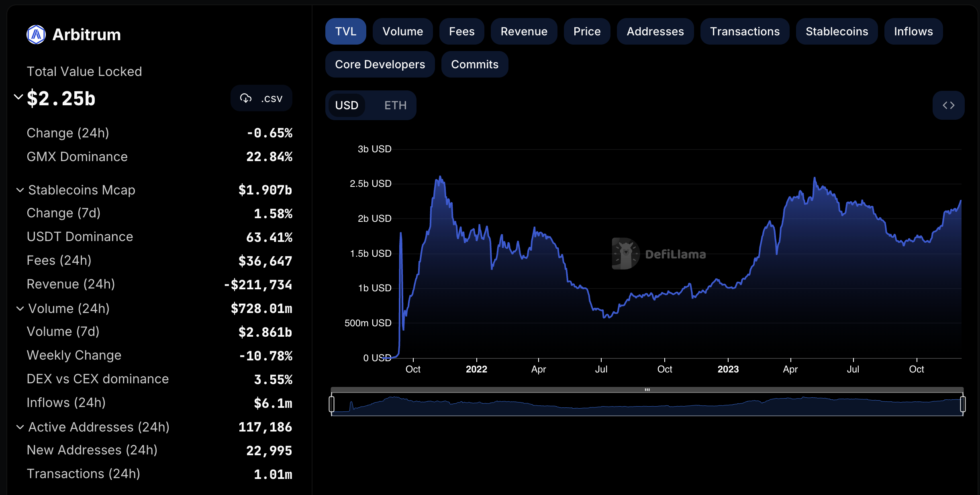Screen dimensions: 980x495
Task: Open the embed code icon button
Action: [x=948, y=105]
